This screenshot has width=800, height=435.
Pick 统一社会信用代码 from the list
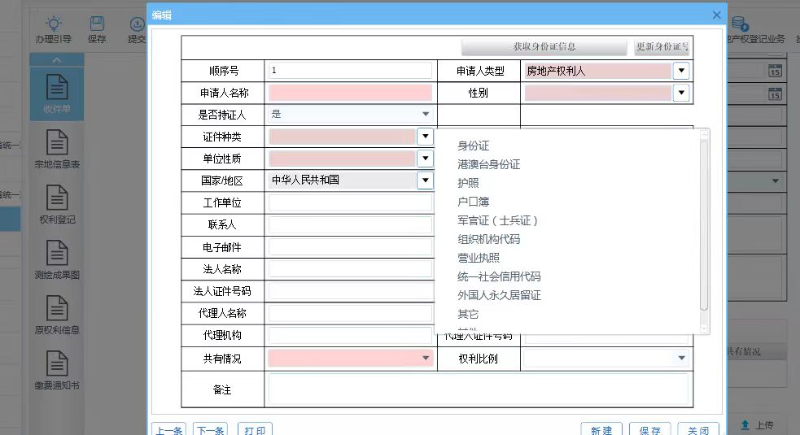tap(499, 277)
